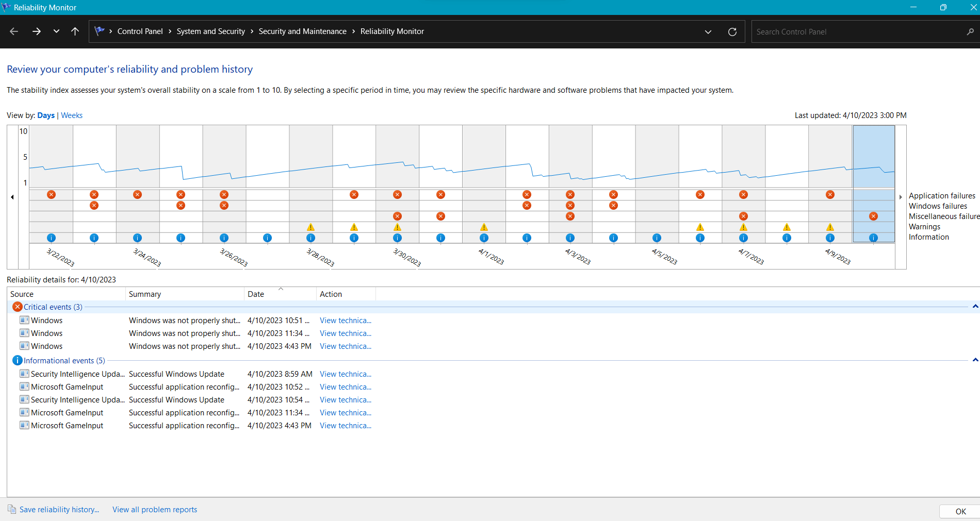Screen dimensions: 980x521
Task: Open the address bar history dropdown
Action: 708,32
